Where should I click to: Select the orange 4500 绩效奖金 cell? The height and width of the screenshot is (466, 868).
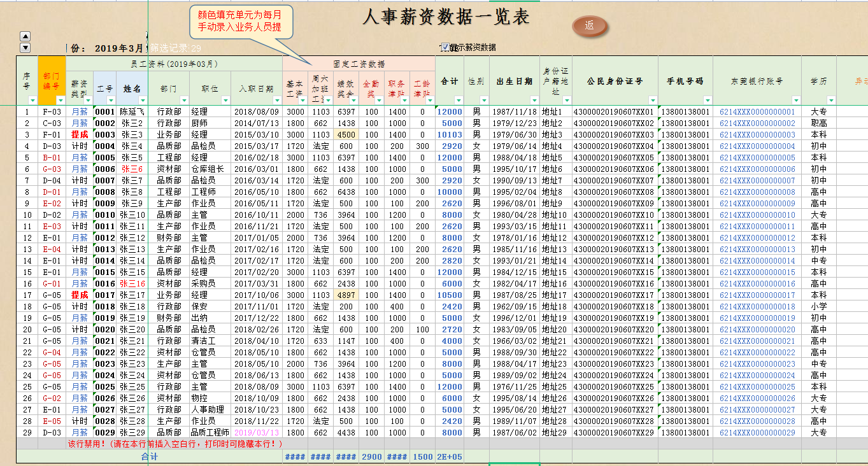[345, 135]
